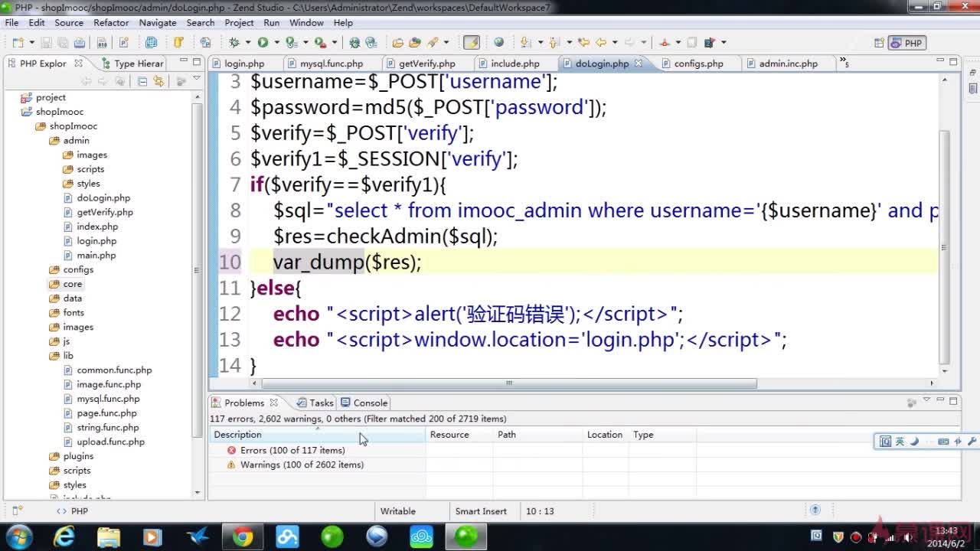This screenshot has height=551, width=980.
Task: Switch to the mysql.func.php editor tab
Action: click(x=331, y=64)
